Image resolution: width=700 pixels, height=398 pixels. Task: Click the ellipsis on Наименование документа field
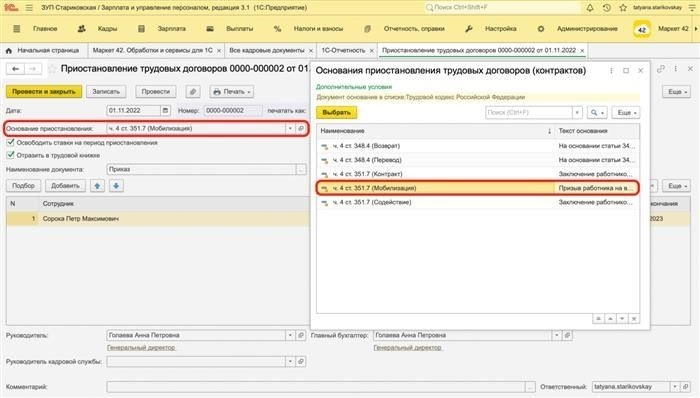click(x=301, y=170)
